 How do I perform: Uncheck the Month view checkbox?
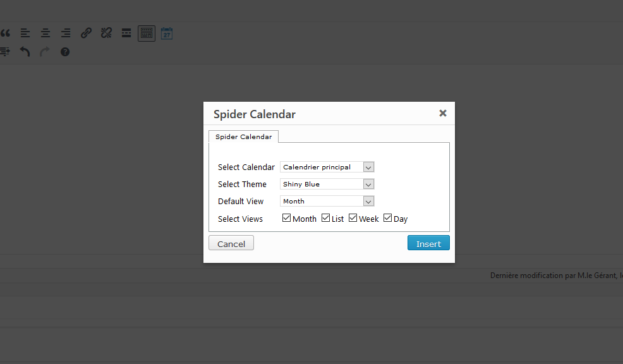pyautogui.click(x=286, y=218)
